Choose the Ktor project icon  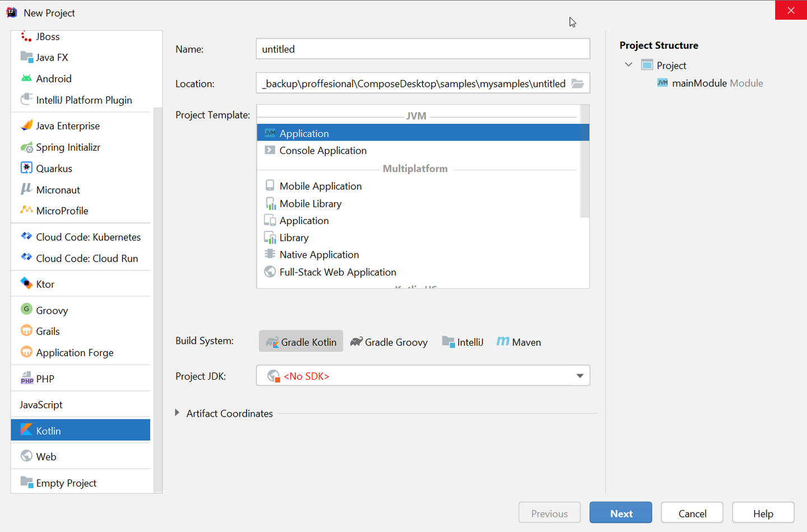(26, 283)
